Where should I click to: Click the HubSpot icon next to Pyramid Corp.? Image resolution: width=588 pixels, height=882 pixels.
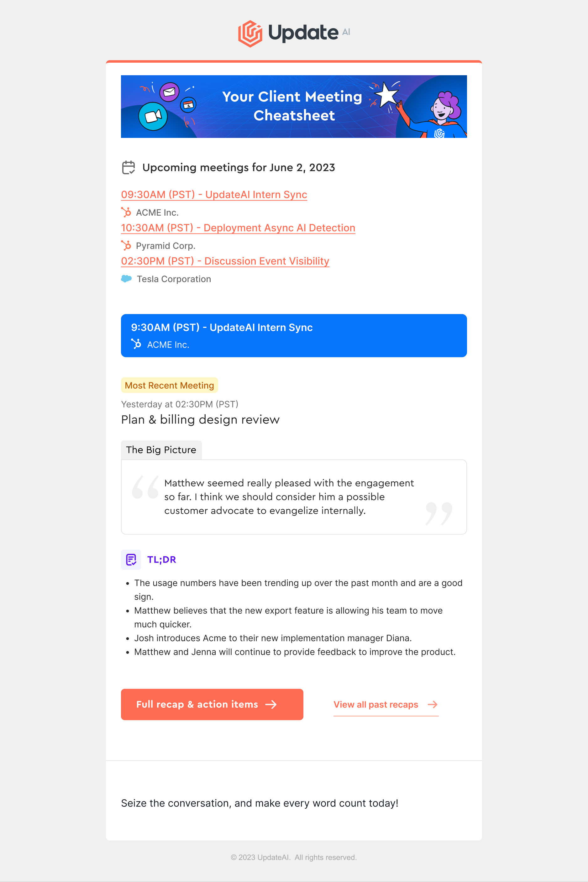tap(126, 246)
